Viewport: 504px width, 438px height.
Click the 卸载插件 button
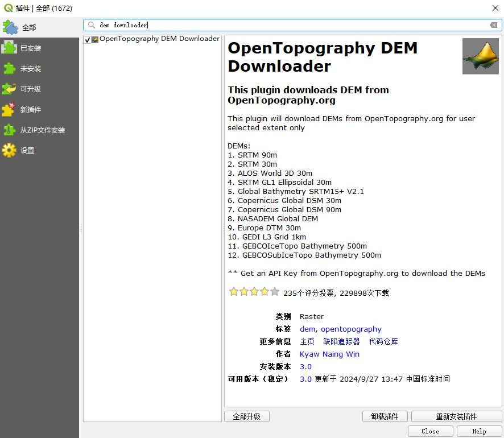point(385,416)
